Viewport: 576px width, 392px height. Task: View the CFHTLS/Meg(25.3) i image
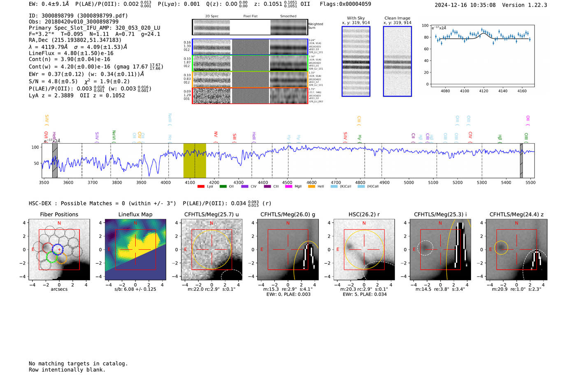440,250
